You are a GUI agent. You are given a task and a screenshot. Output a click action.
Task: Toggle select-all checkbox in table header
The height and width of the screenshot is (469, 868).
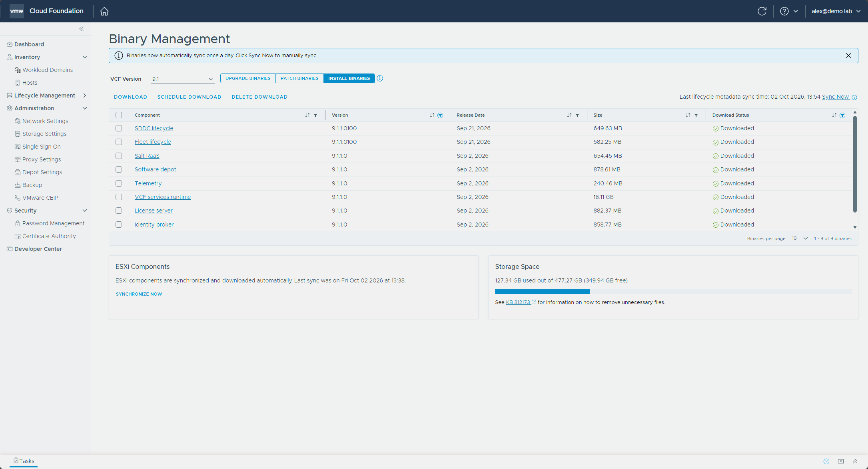click(119, 115)
